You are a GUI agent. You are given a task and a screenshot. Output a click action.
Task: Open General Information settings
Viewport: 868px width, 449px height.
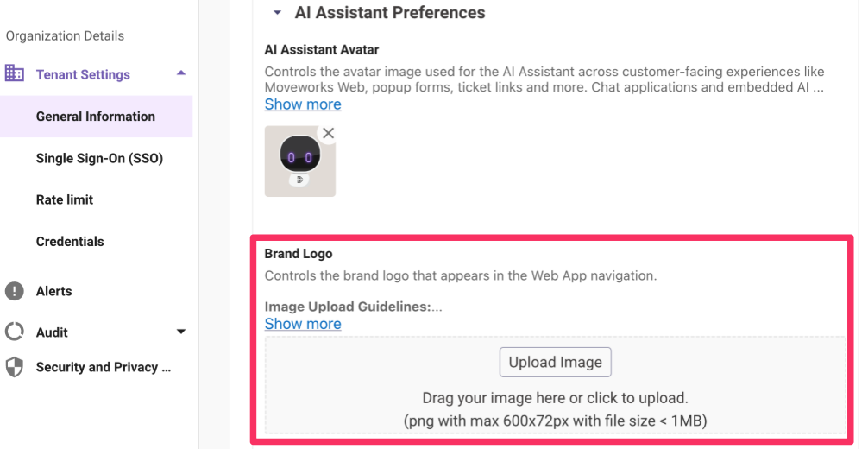point(96,117)
